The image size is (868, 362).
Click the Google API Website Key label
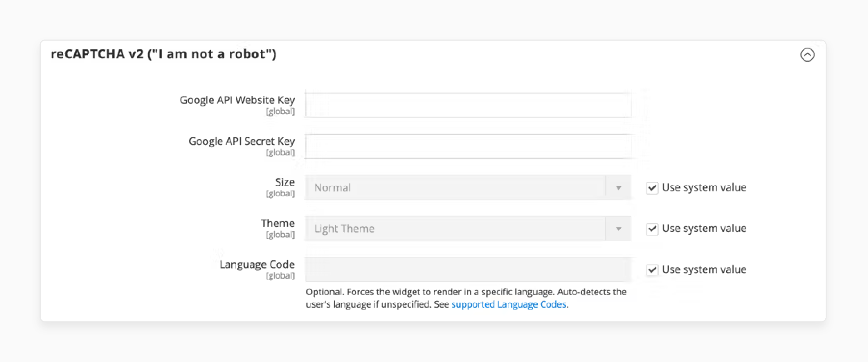(237, 100)
